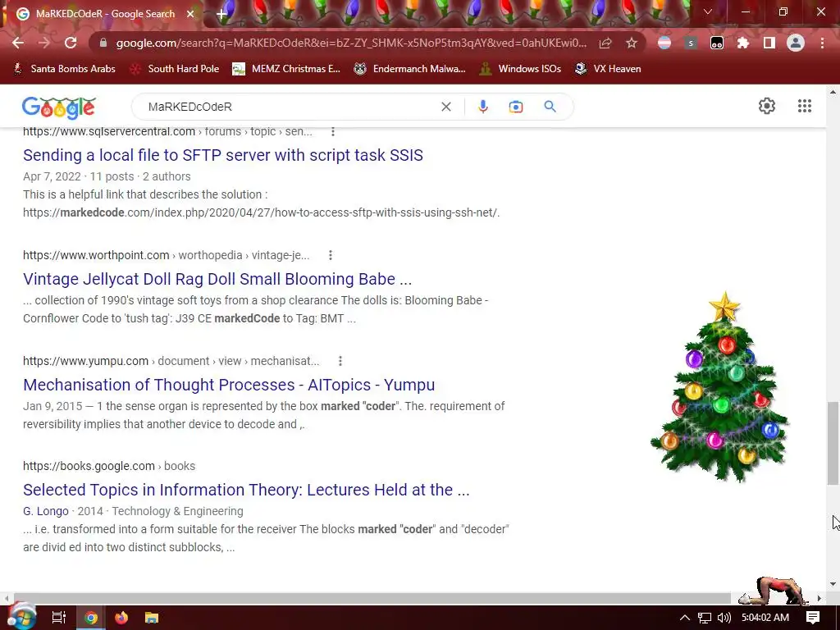Open Google quick settings gear
840x630 pixels.
767,106
